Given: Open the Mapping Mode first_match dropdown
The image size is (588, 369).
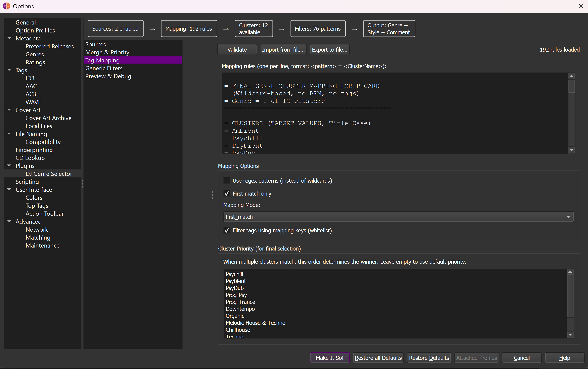Looking at the screenshot, I should pos(398,217).
